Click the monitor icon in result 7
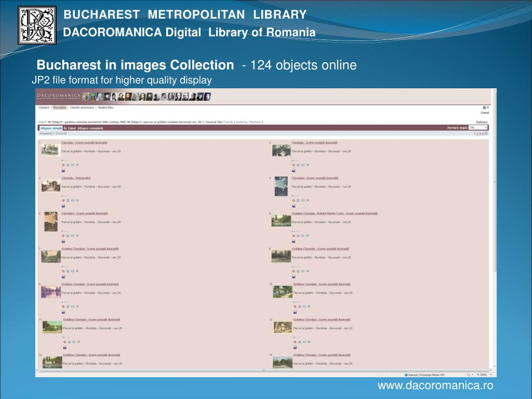The width and height of the screenshot is (532, 399). coord(68,271)
